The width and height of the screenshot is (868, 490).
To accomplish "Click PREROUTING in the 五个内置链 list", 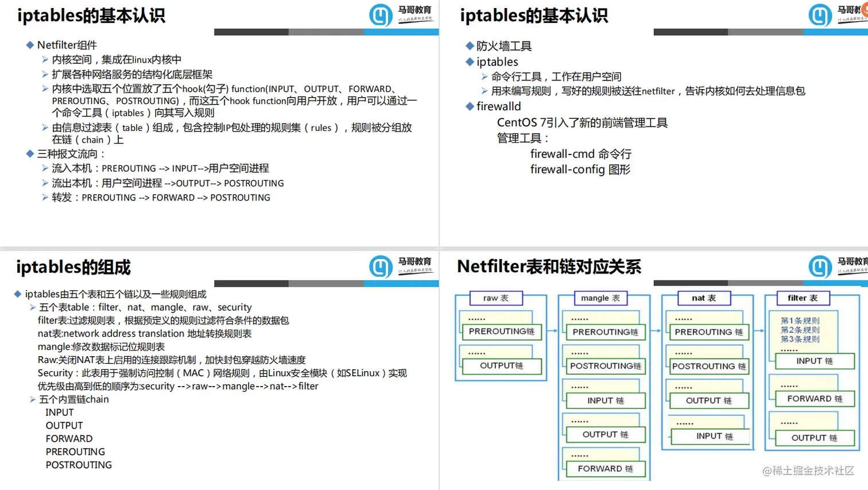I will tap(75, 452).
